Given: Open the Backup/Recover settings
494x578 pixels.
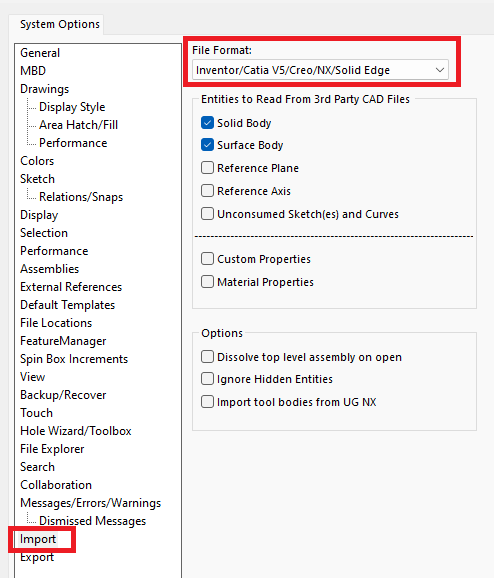Looking at the screenshot, I should [x=63, y=395].
